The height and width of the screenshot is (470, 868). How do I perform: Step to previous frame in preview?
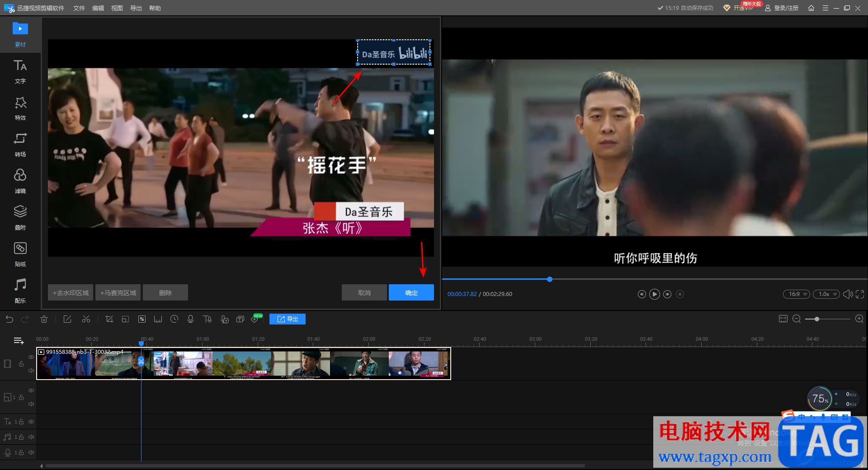(642, 294)
